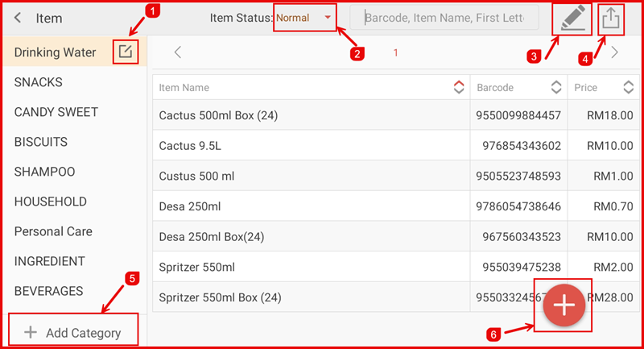Click the Add Category button

coord(73,332)
